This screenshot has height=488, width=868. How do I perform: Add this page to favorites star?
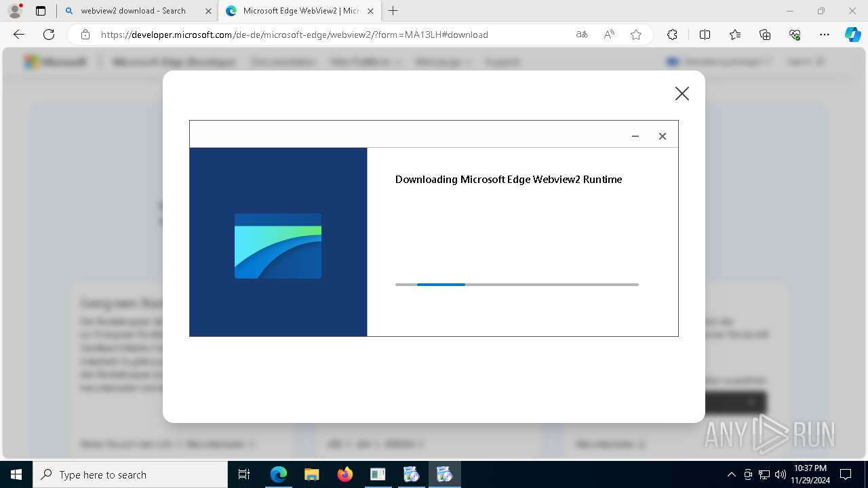636,35
